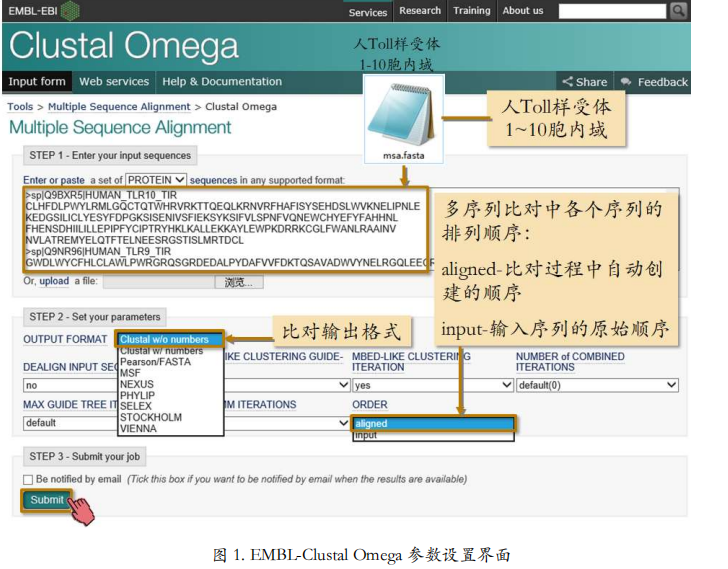Choose PHYLIP output format

tap(137, 395)
